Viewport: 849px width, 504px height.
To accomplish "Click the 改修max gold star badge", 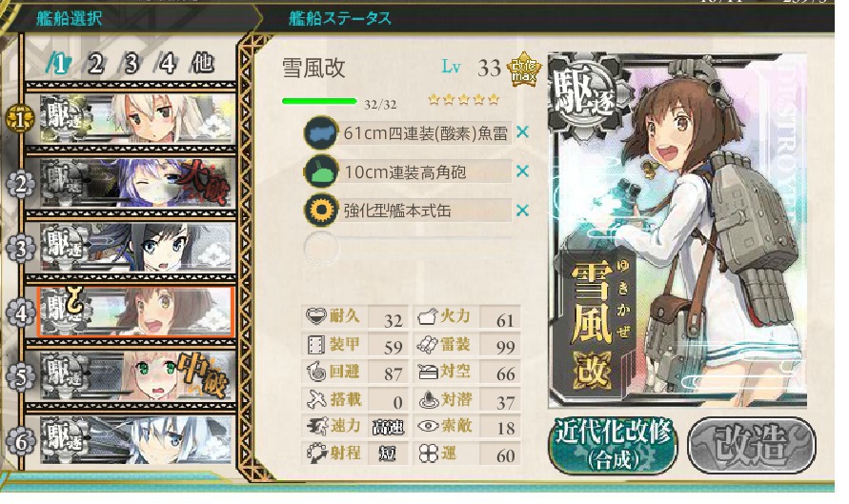I will (x=523, y=69).
